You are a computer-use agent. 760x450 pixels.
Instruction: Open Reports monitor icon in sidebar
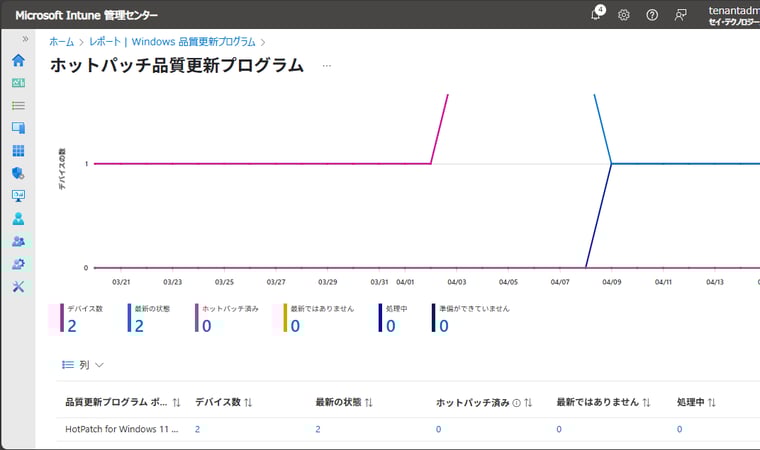click(x=18, y=196)
